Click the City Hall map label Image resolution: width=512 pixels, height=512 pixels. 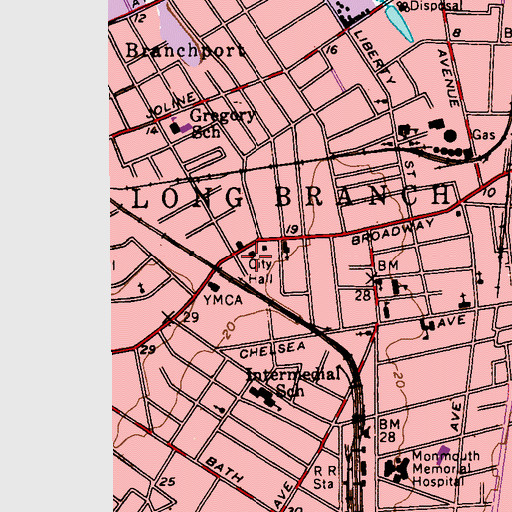point(261,271)
